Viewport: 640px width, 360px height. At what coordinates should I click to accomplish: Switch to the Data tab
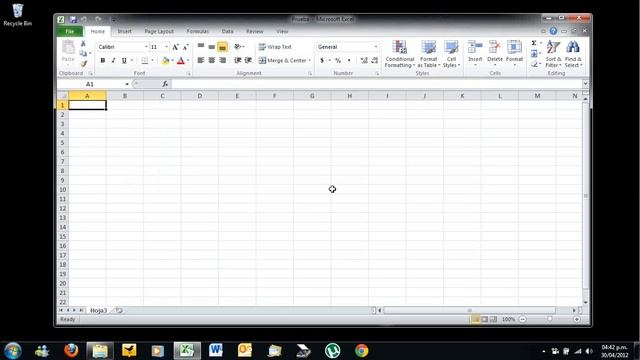tap(227, 31)
